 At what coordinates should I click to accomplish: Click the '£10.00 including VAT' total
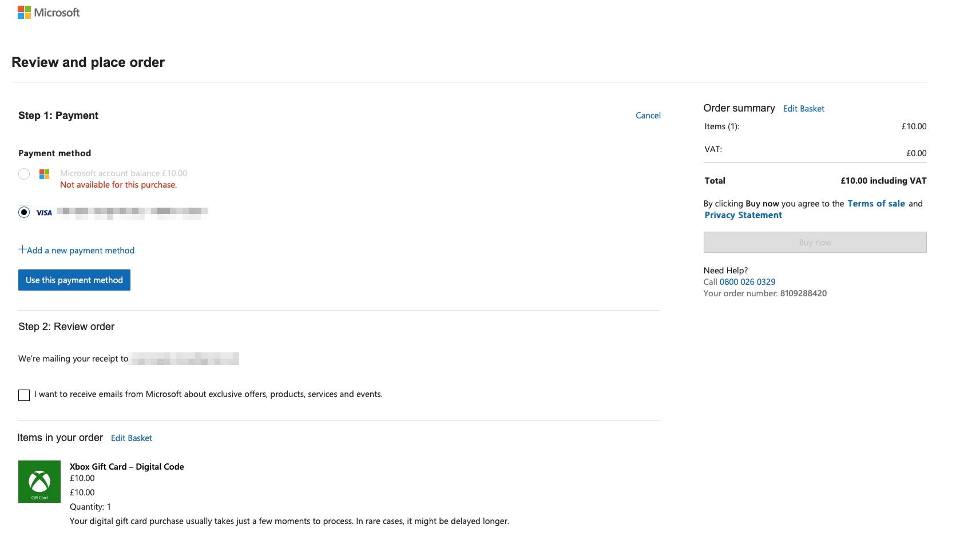[883, 181]
